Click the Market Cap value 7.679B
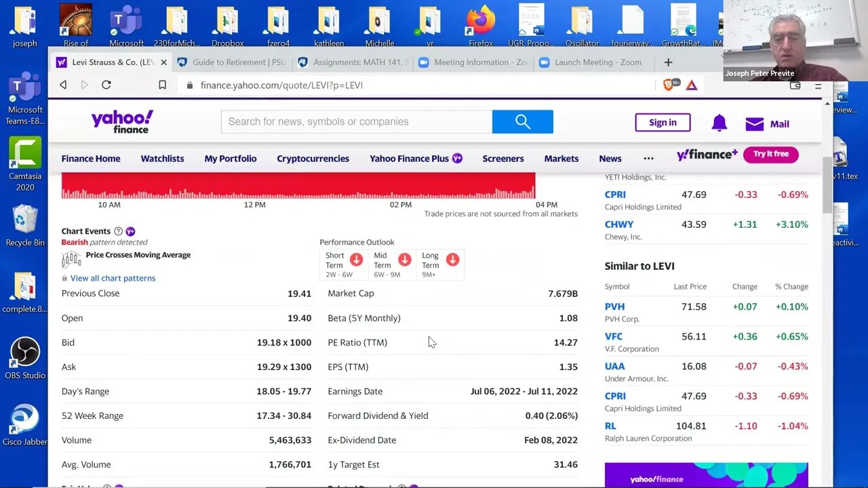This screenshot has width=868, height=488. [x=563, y=293]
